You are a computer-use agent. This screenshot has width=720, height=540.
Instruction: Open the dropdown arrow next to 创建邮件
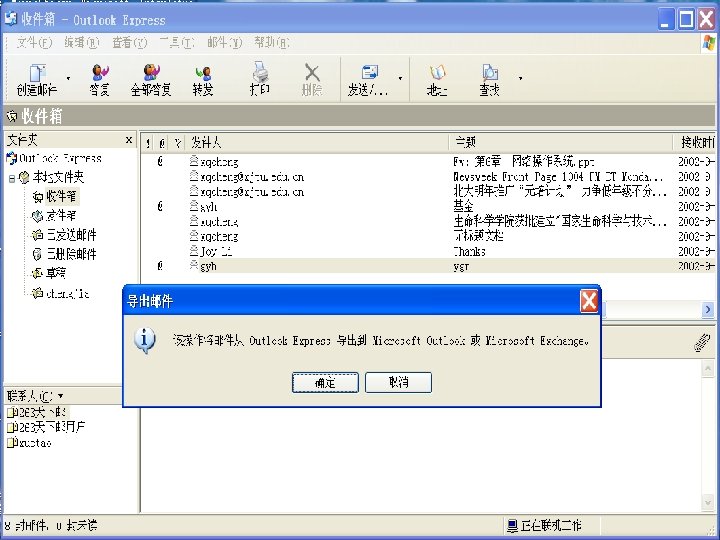tap(68, 79)
